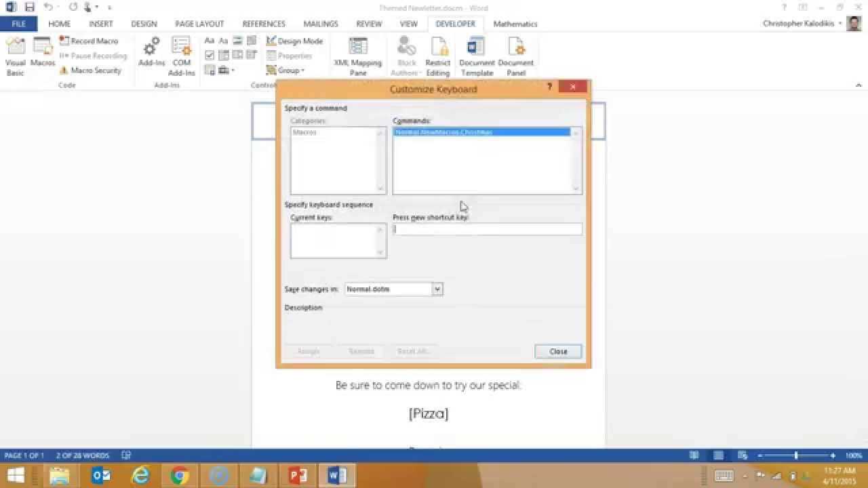
Task: Select Normal.NewMacros.Christmas command
Action: tap(481, 132)
